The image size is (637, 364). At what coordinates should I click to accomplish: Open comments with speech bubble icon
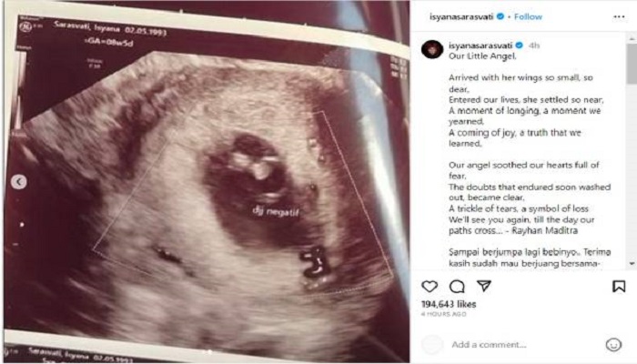point(457,287)
